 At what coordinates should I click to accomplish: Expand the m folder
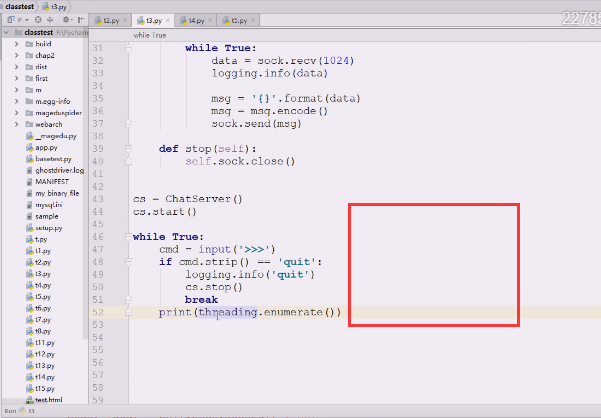[x=16, y=90]
